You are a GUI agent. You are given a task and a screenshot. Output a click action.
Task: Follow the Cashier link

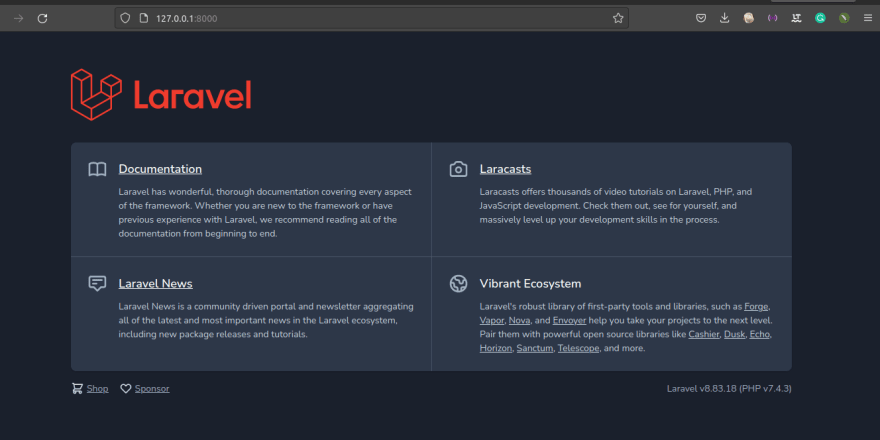[x=704, y=334]
